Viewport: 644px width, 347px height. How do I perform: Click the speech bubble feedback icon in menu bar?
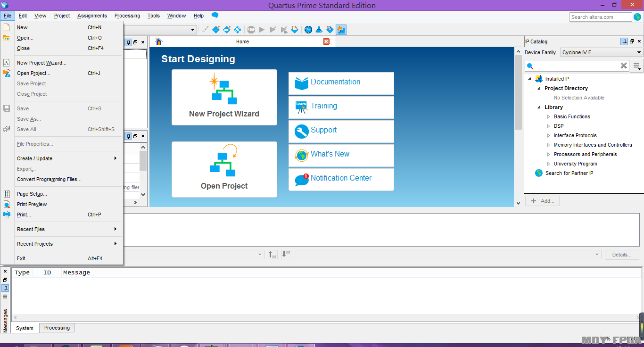click(x=215, y=16)
